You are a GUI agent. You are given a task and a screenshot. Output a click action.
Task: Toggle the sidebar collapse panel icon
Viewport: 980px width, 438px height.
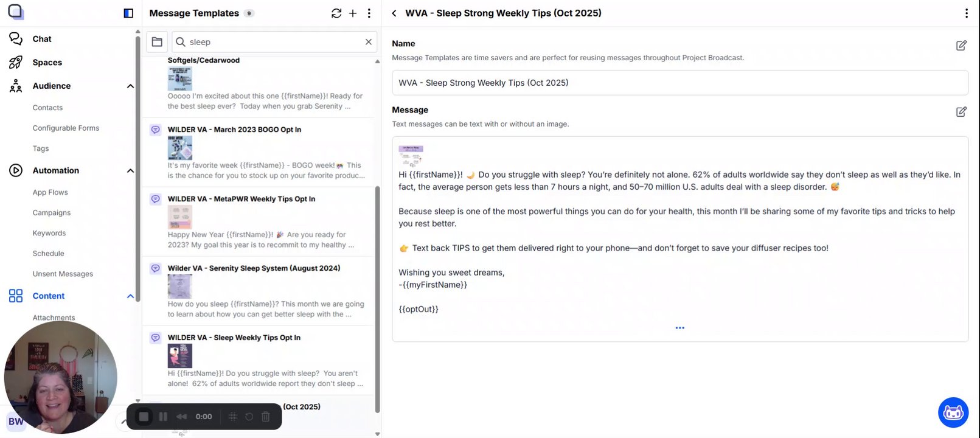[x=128, y=13]
